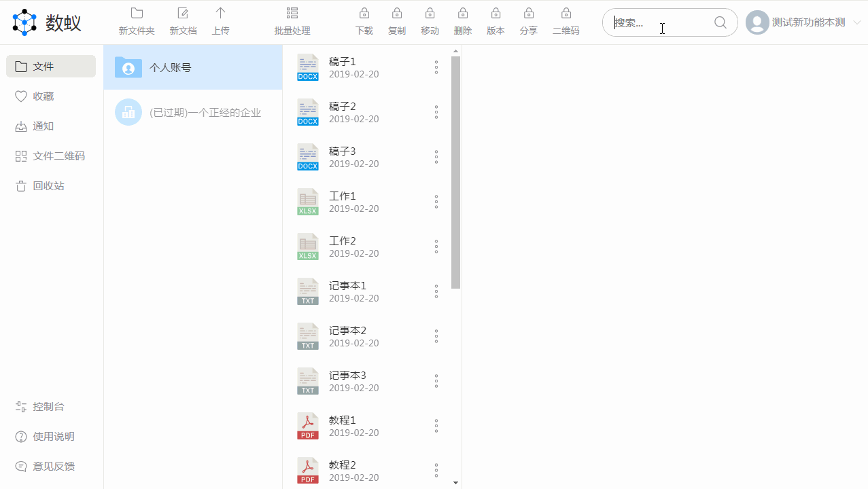
Task: Open the 教程2 PDF file
Action: (x=367, y=471)
